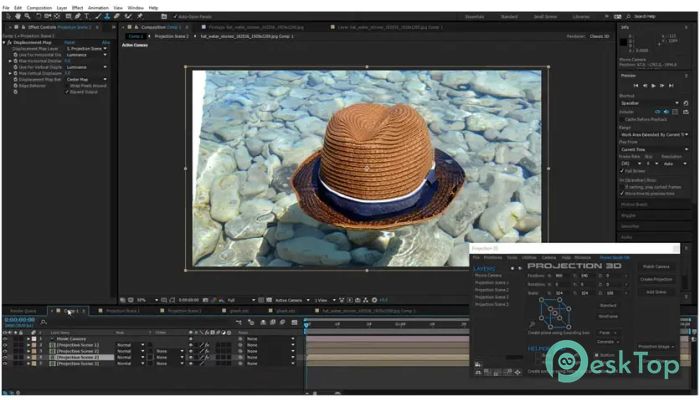Open Projection Image dropdown in Projection 3D
The width and height of the screenshot is (700, 400).
[656, 346]
